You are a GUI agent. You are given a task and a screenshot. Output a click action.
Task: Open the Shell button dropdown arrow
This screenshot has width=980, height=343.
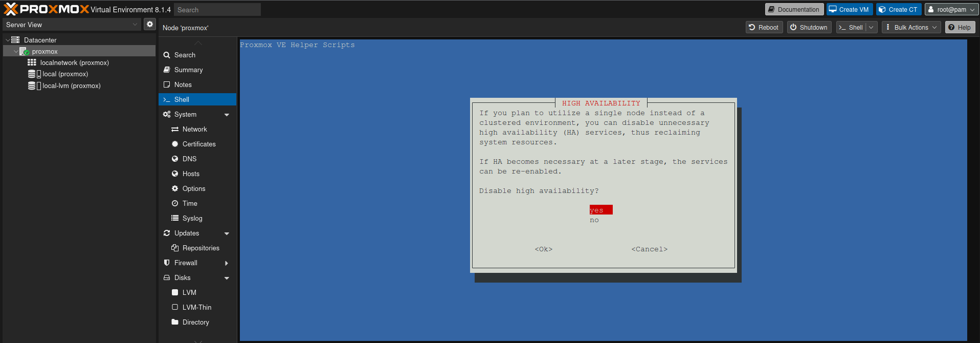pyautogui.click(x=872, y=28)
